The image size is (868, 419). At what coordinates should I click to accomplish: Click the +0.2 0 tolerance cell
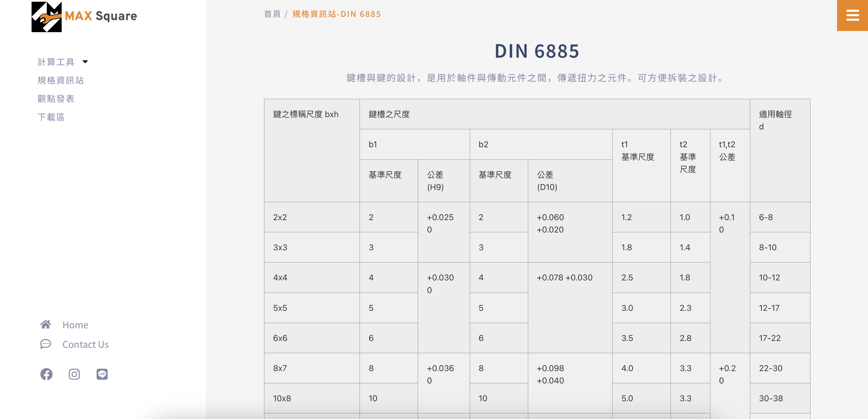click(x=730, y=386)
